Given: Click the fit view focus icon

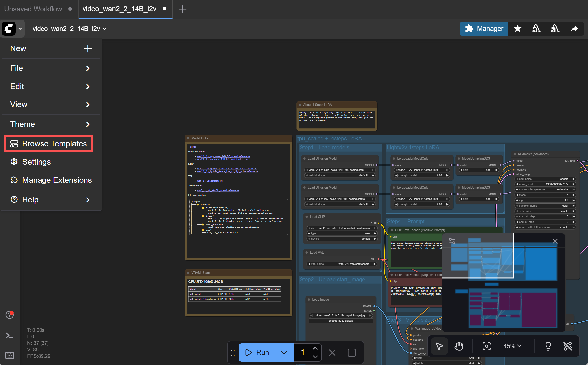Looking at the screenshot, I should 486,346.
